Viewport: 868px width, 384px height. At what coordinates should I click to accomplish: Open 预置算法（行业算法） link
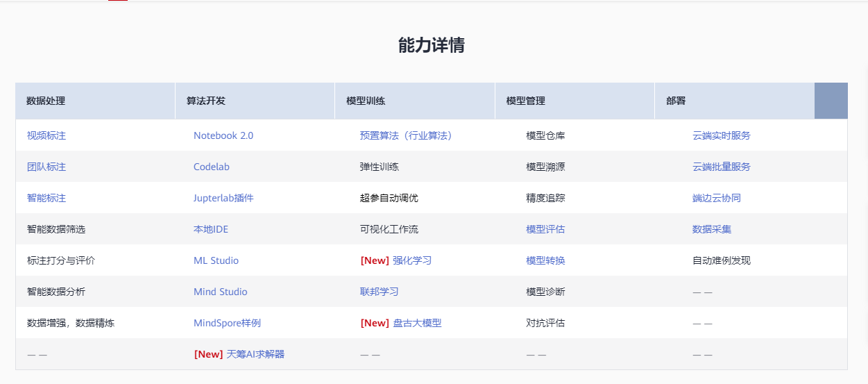pyautogui.click(x=406, y=135)
